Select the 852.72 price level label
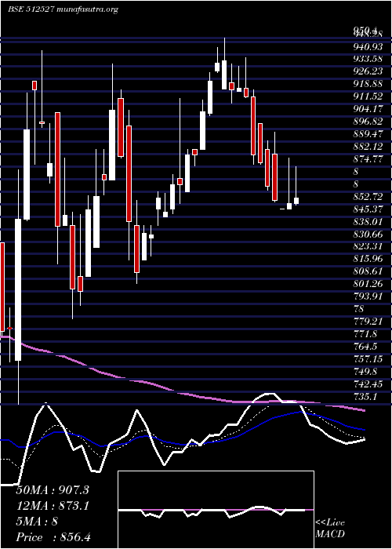 tap(368, 196)
